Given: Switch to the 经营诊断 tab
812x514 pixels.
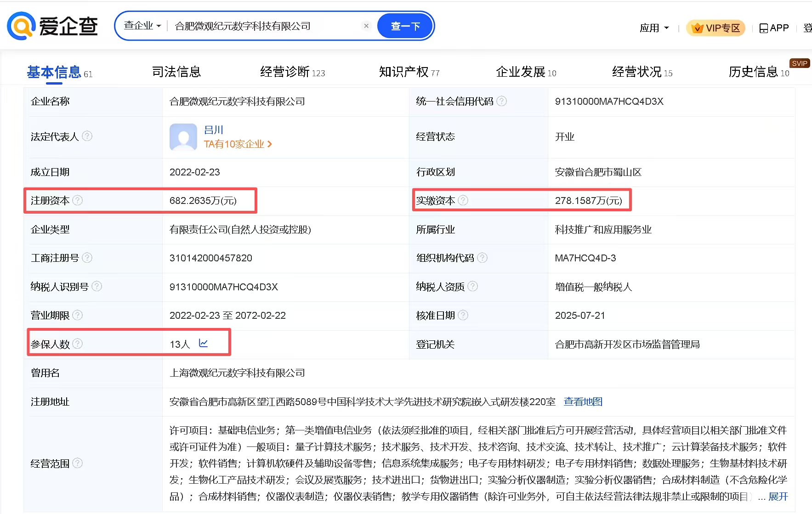Looking at the screenshot, I should 293,72.
